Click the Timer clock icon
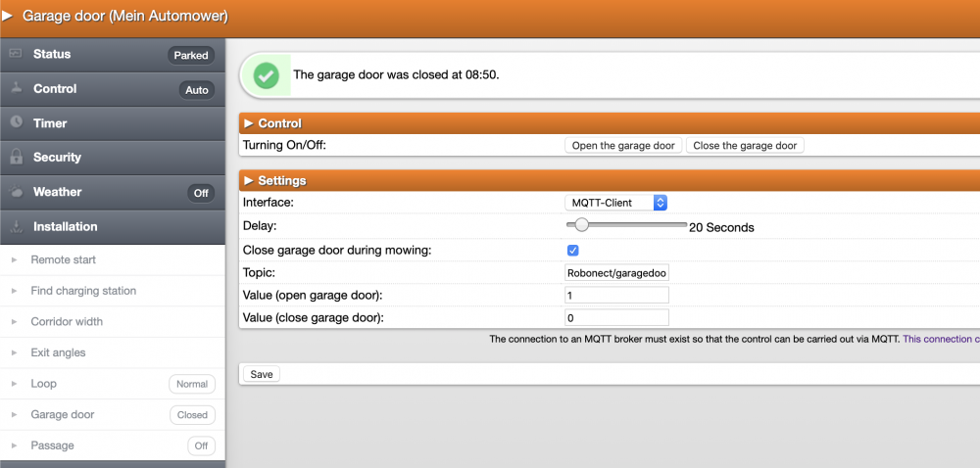This screenshot has width=980, height=468. [16, 122]
